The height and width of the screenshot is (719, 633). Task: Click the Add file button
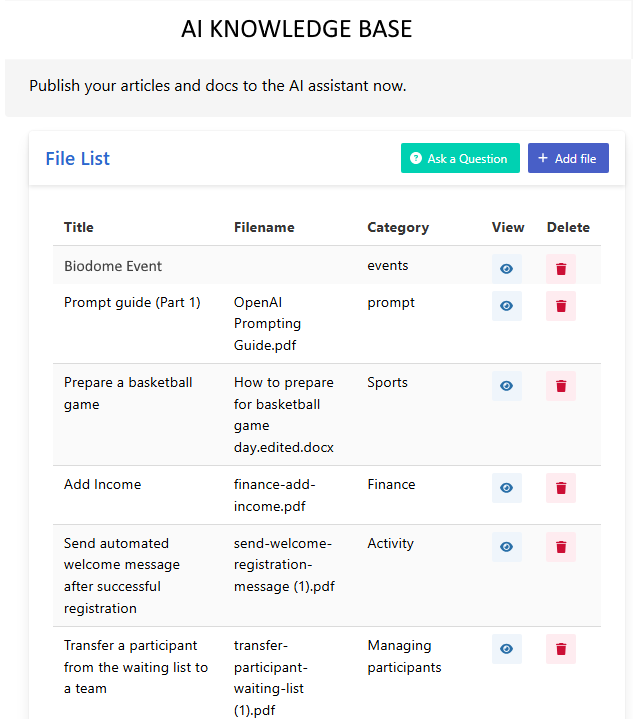[568, 158]
